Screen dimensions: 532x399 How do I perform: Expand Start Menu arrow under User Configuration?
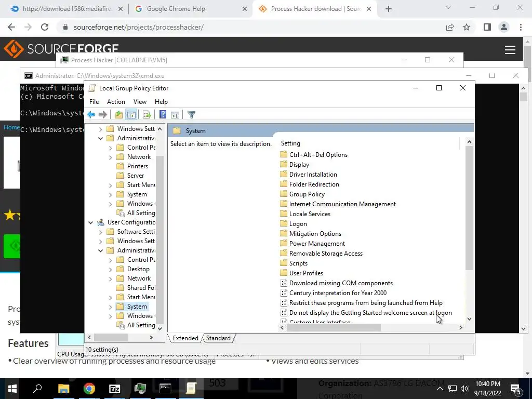[110, 298]
